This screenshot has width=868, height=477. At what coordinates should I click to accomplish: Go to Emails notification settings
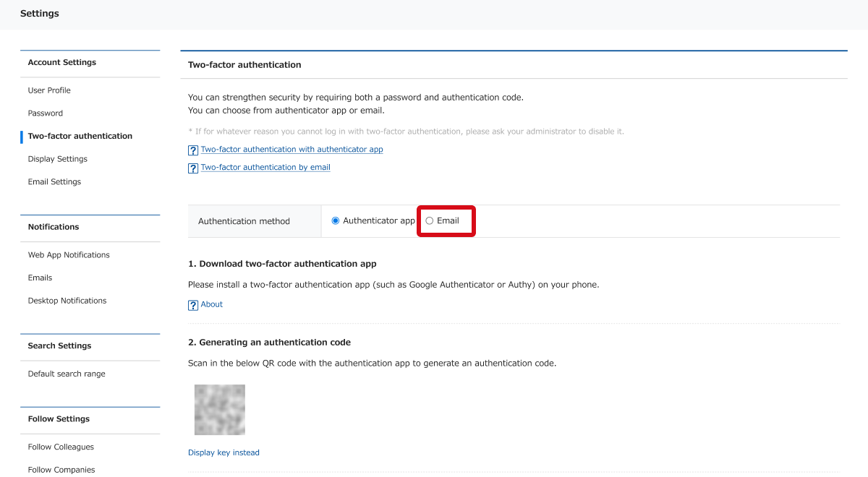click(41, 278)
